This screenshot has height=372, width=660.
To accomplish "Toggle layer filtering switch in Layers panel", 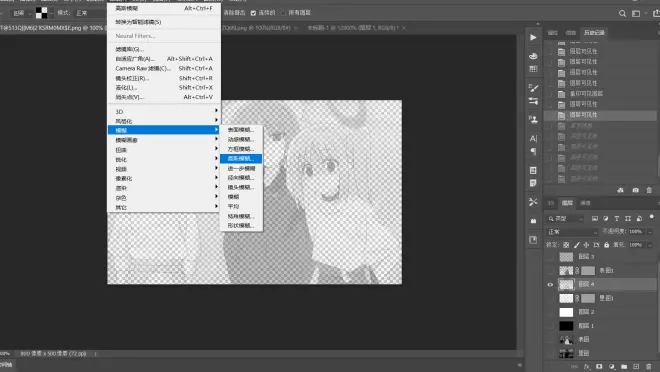I will 652,217.
